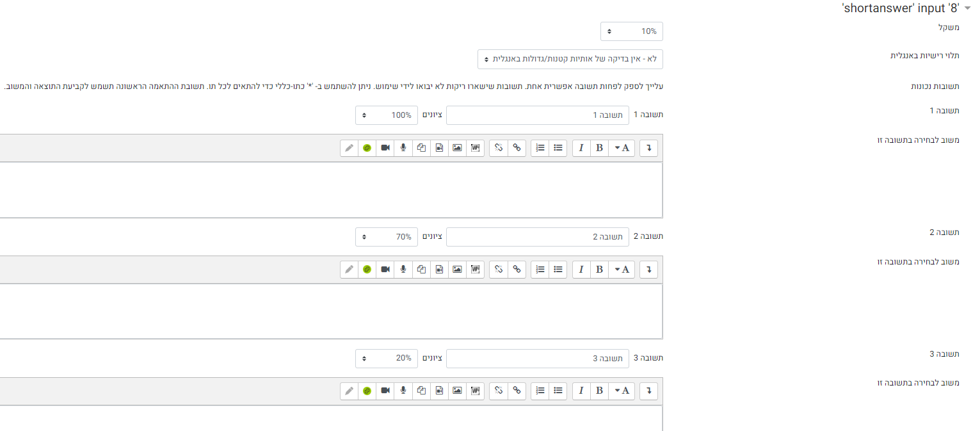Toggle italic in answer 2 feedback editor
Viewport: 980px width, 431px height.
pyautogui.click(x=581, y=270)
